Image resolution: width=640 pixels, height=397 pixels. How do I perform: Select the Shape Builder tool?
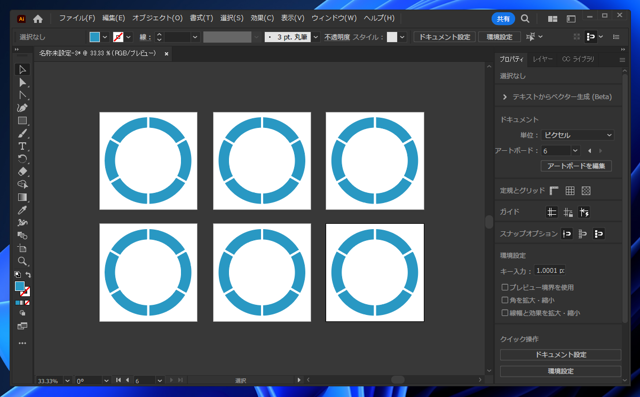(22, 184)
